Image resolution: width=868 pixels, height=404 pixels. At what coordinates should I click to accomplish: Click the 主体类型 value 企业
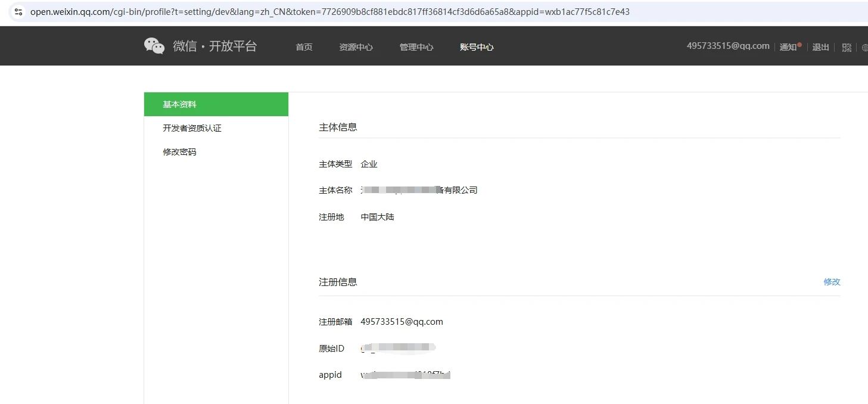(369, 164)
